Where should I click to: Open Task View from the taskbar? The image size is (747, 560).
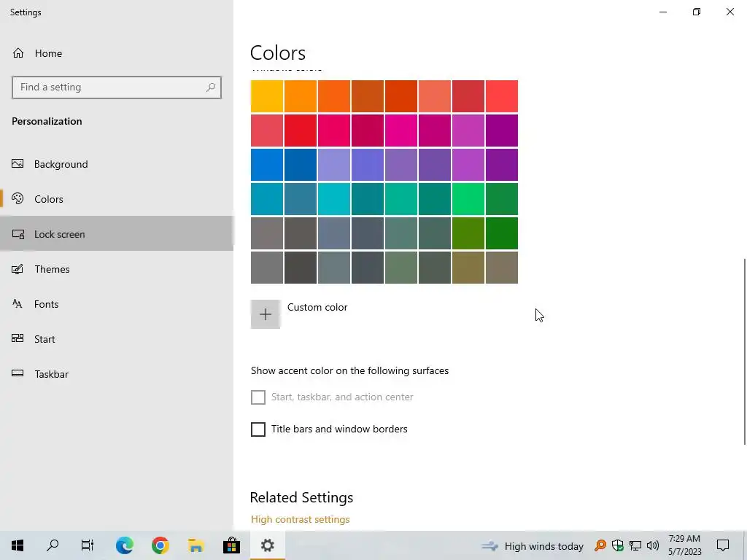(88, 545)
